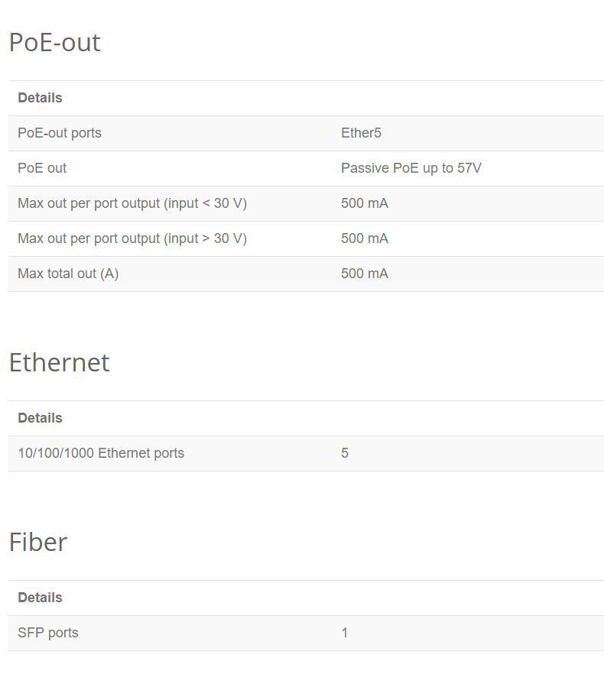Click the Fiber section heading
This screenshot has height=700, width=604.
coord(38,543)
